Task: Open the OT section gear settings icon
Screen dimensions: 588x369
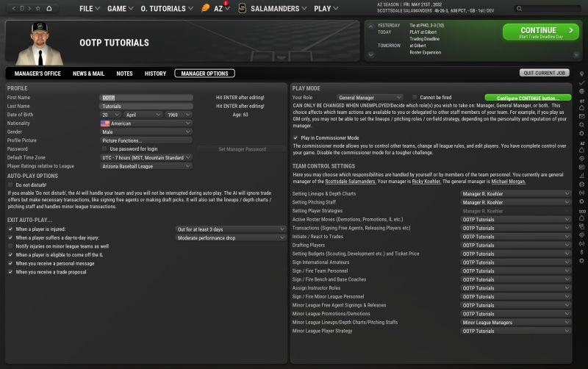Action: [581, 133]
